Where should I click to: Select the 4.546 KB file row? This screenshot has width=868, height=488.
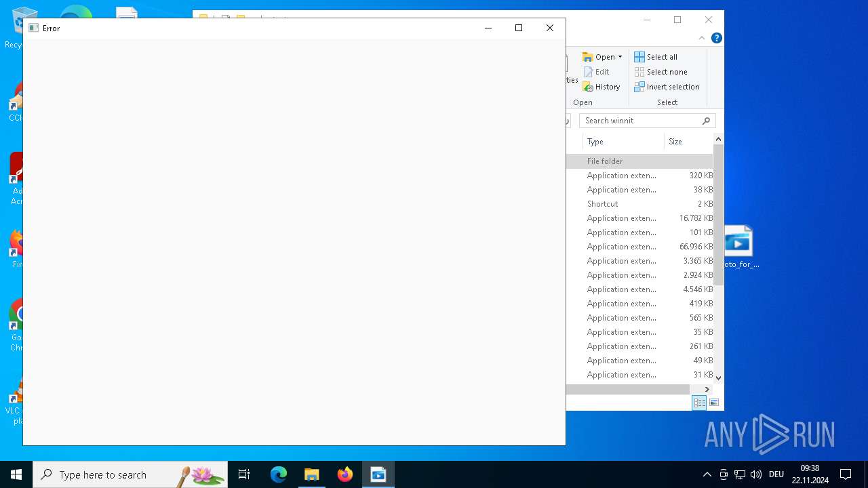(639, 289)
